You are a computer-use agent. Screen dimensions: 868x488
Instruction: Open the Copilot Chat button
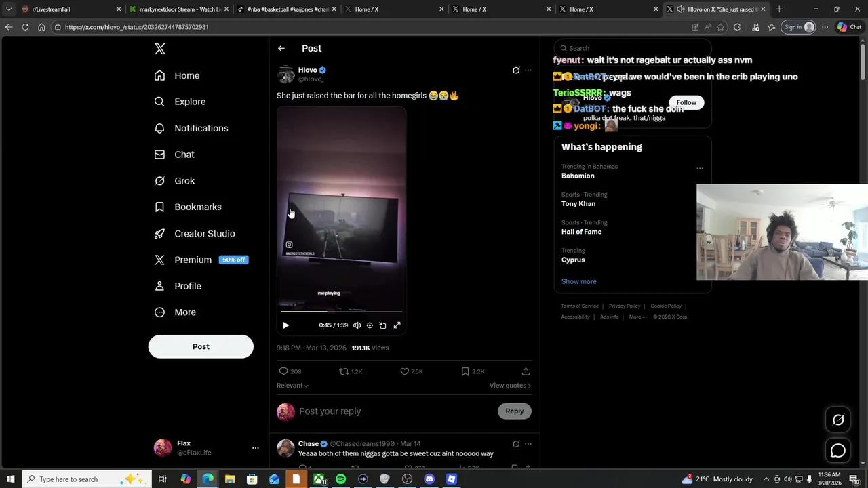(849, 27)
